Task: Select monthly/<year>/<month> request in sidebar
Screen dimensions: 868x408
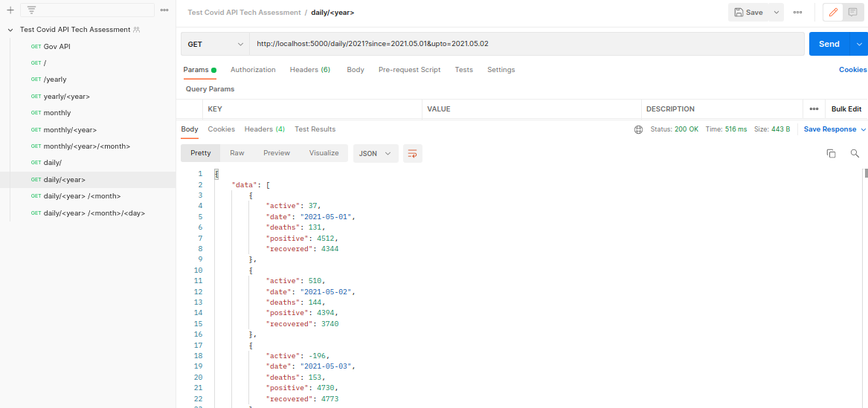Action: pyautogui.click(x=88, y=146)
